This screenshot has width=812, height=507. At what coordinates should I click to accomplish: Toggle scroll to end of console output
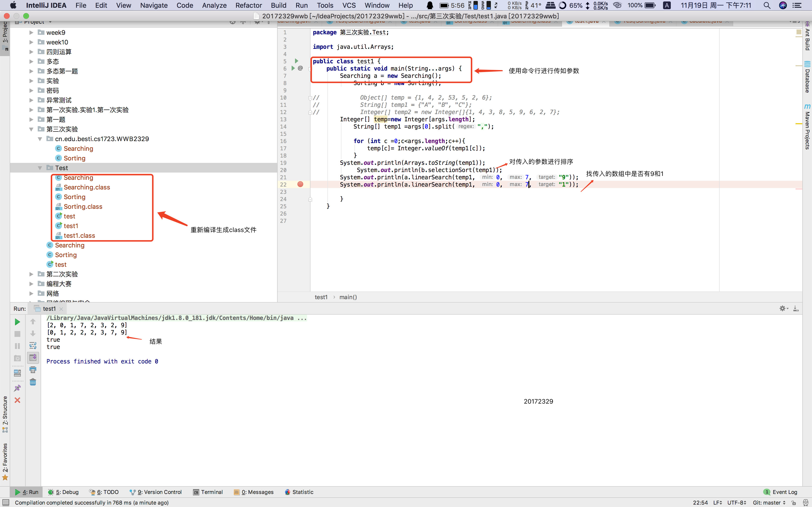pyautogui.click(x=33, y=357)
